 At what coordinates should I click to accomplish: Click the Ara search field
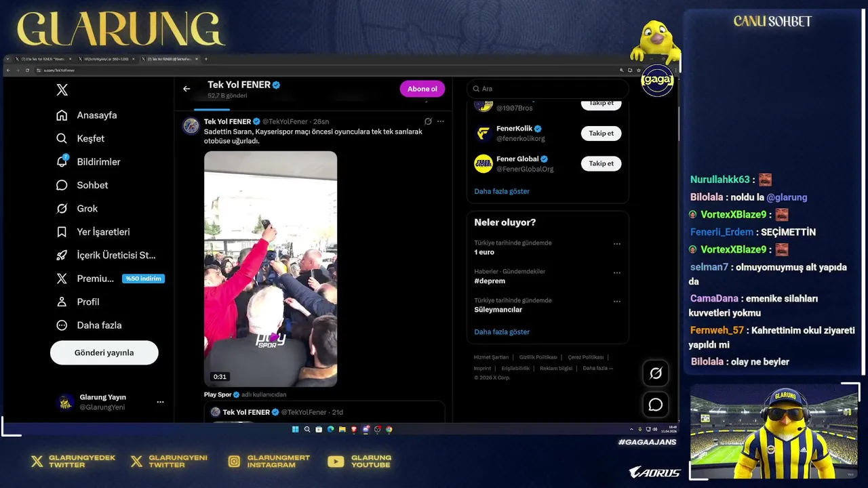[x=547, y=89]
